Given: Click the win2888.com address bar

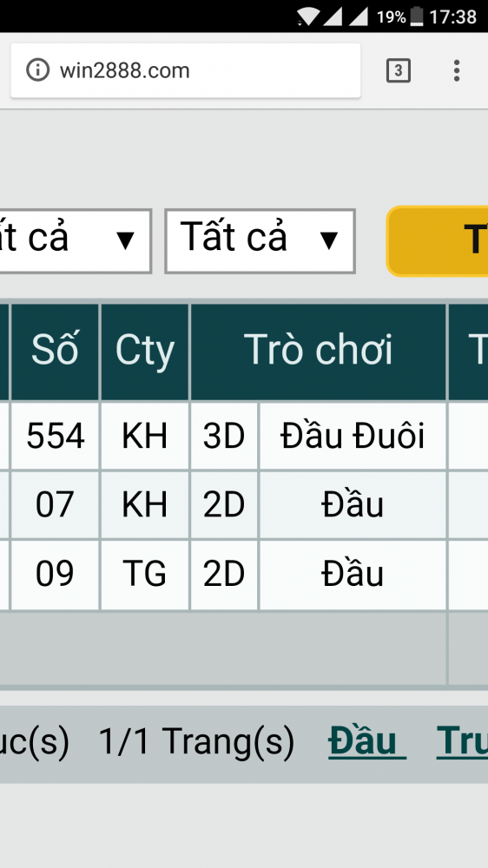Looking at the screenshot, I should 186,70.
